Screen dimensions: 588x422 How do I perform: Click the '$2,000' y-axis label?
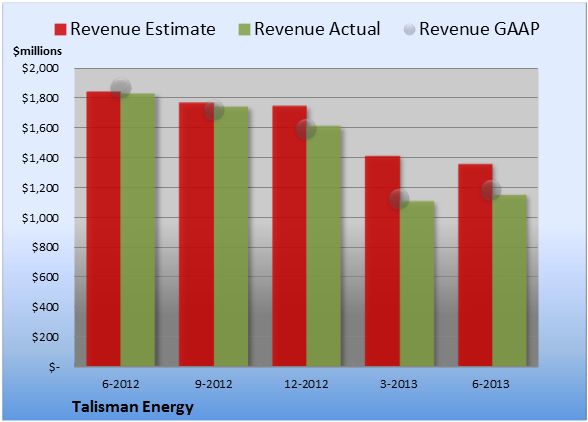40,68
